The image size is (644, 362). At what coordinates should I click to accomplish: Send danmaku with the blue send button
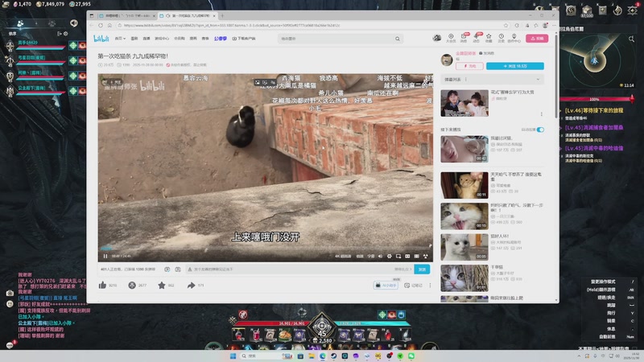click(x=422, y=269)
